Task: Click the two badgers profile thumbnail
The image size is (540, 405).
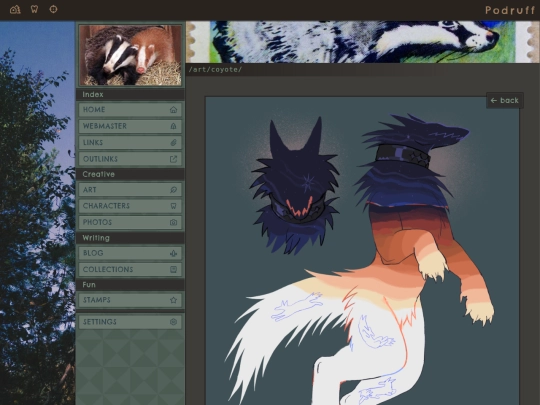Action: pyautogui.click(x=130, y=55)
